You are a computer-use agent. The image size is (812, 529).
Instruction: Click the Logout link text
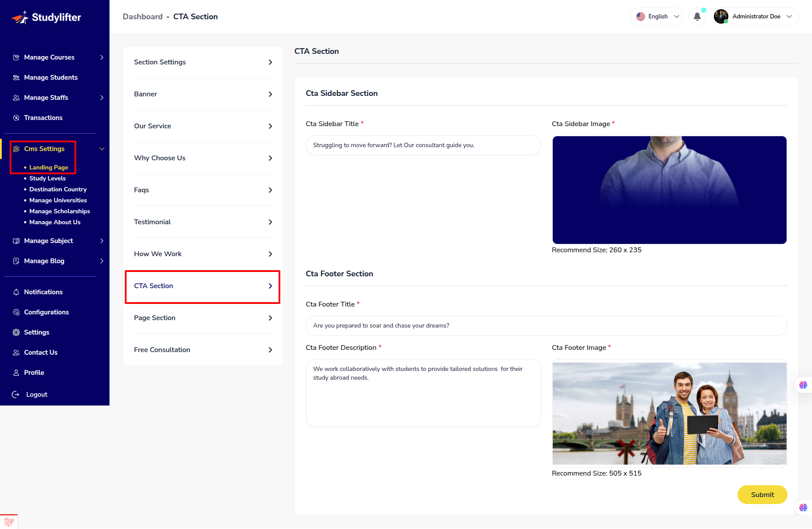pyautogui.click(x=37, y=395)
